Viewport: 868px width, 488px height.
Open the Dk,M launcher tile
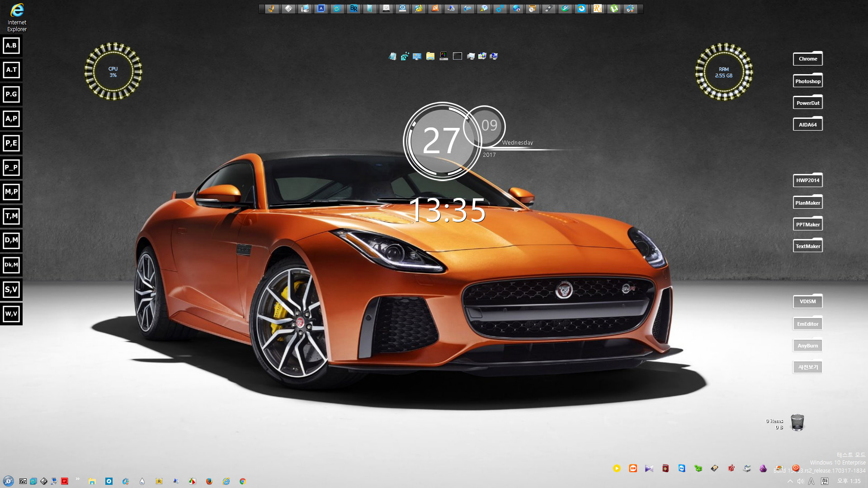[11, 265]
